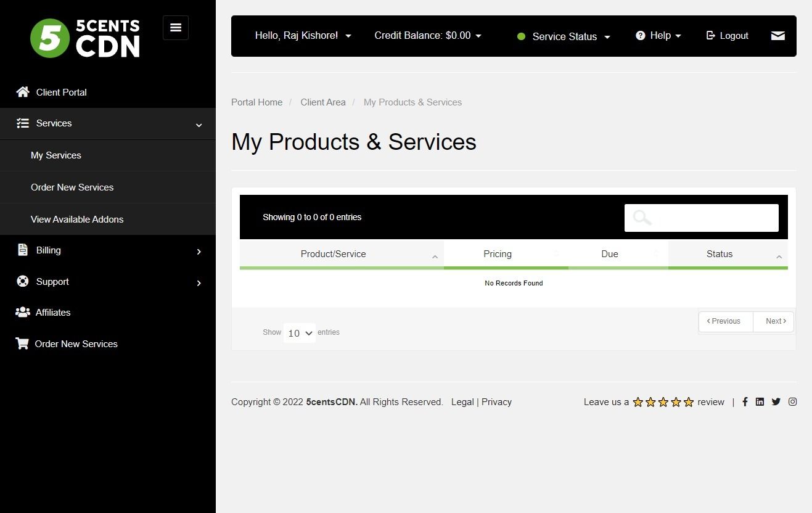Open the Facebook page icon
The image size is (812, 513).
(745, 401)
